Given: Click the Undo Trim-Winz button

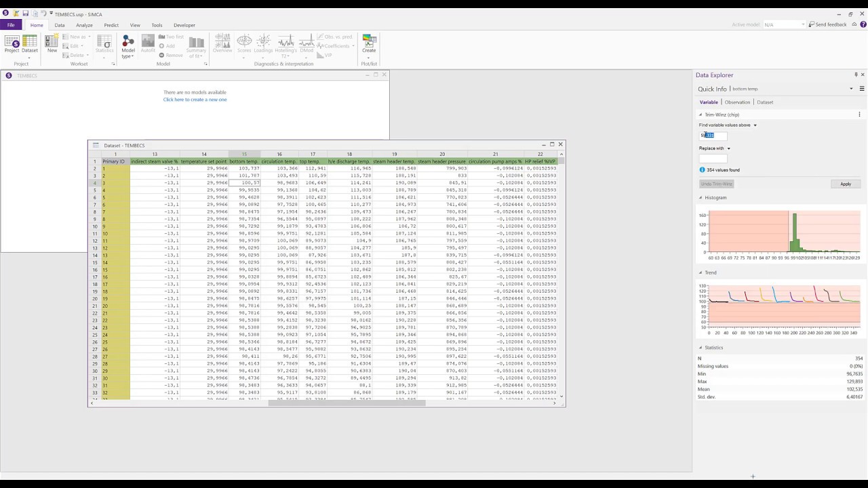Looking at the screenshot, I should 717,184.
